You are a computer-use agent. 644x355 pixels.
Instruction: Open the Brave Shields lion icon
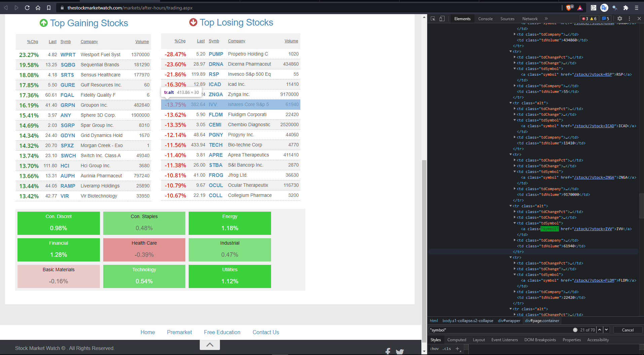point(569,8)
